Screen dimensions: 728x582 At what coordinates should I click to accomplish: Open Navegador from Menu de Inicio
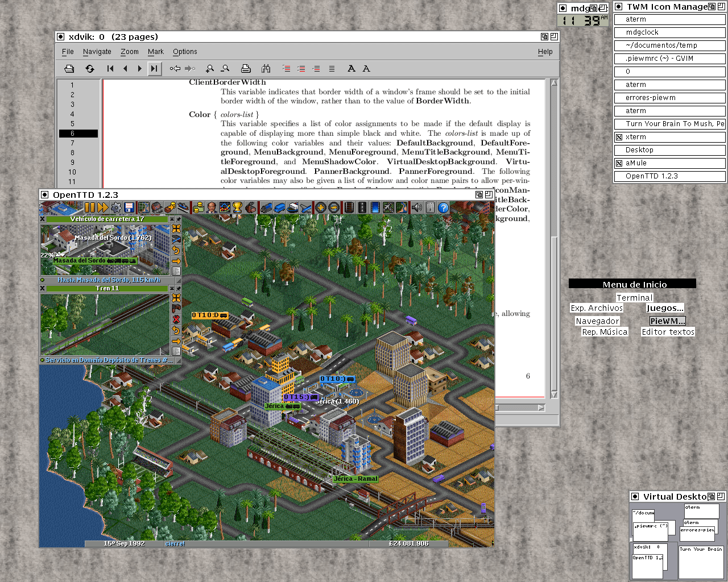pyautogui.click(x=597, y=321)
